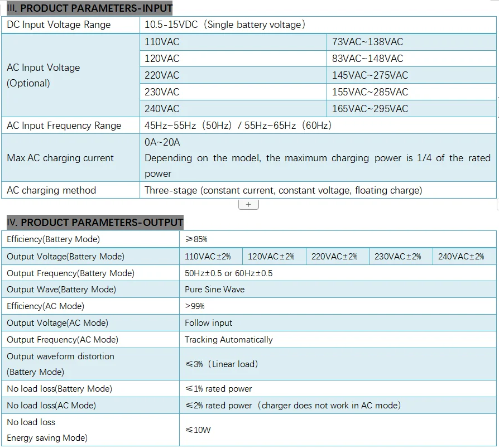This screenshot has height=448, width=499.
Task: Select the "110VAC±2%" output voltage cell
Action: (209, 257)
